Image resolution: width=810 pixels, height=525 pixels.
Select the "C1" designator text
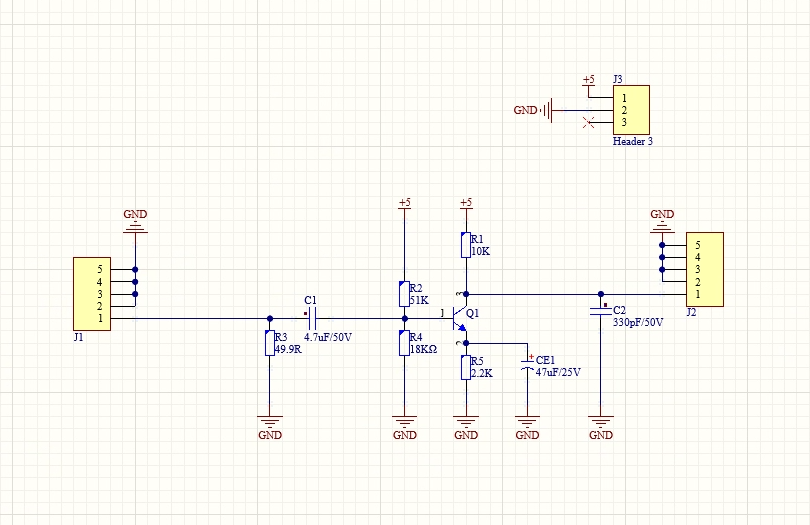click(310, 300)
